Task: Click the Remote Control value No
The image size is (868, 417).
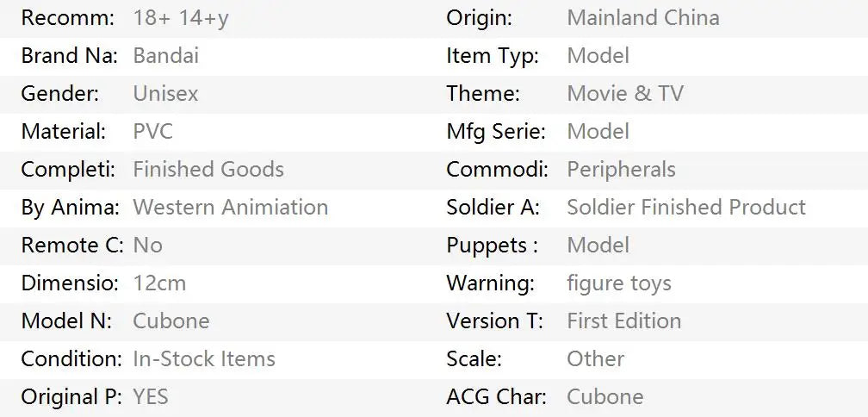Action: tap(147, 246)
